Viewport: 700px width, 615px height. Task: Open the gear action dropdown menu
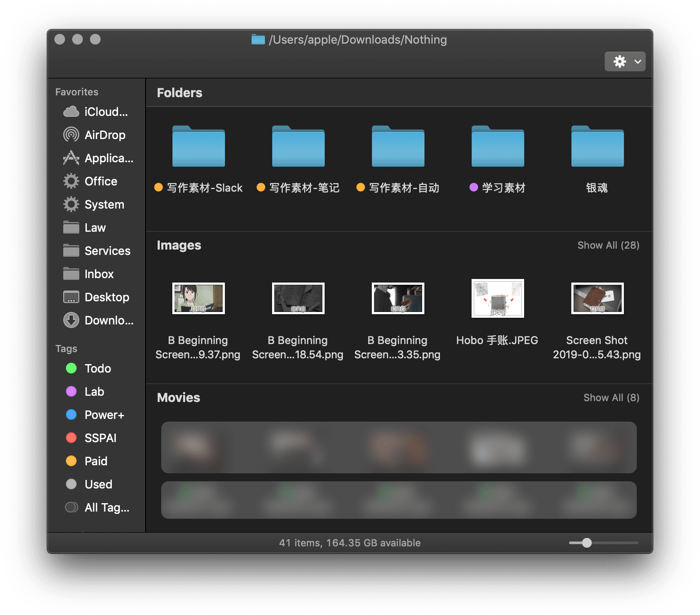pyautogui.click(x=625, y=61)
